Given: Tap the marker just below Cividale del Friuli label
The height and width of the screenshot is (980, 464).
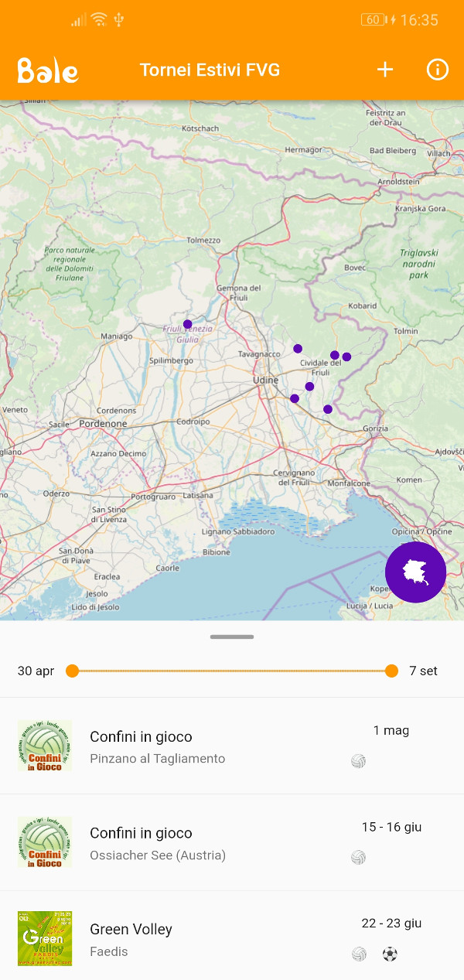Looking at the screenshot, I should click(309, 387).
